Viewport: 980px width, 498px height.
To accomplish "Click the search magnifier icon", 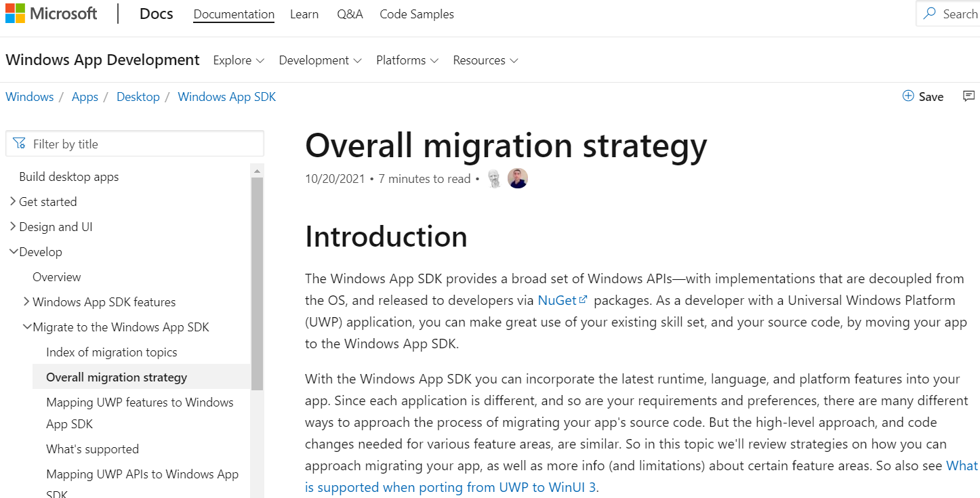I will [930, 14].
